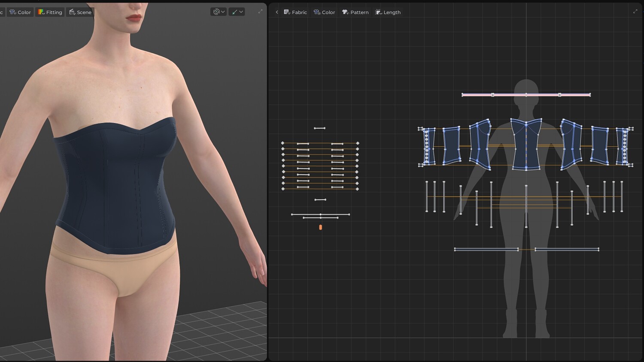The image size is (644, 362).
Task: Select the center front corset pattern piece
Action: [x=526, y=144]
